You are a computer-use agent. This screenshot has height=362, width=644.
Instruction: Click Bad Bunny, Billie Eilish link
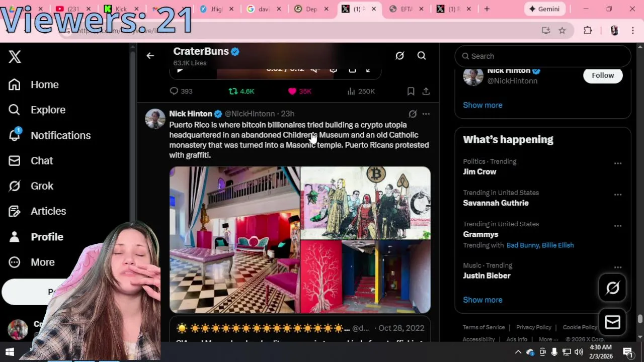coord(540,245)
